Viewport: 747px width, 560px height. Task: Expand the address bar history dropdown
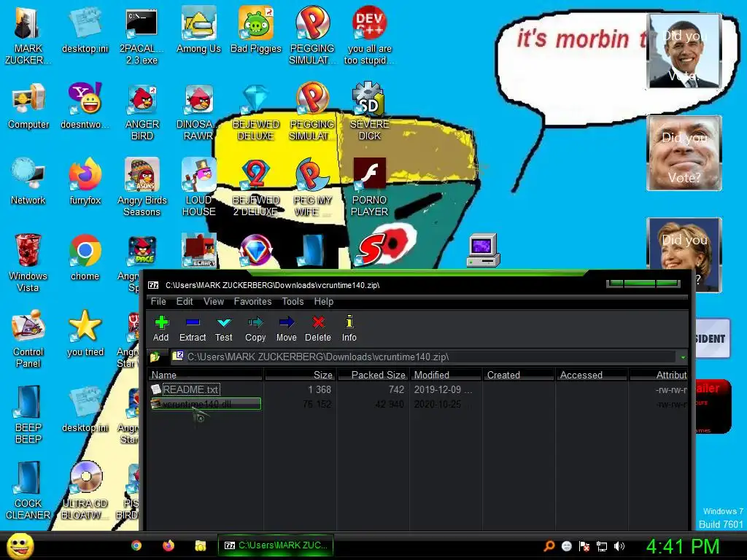coord(683,357)
